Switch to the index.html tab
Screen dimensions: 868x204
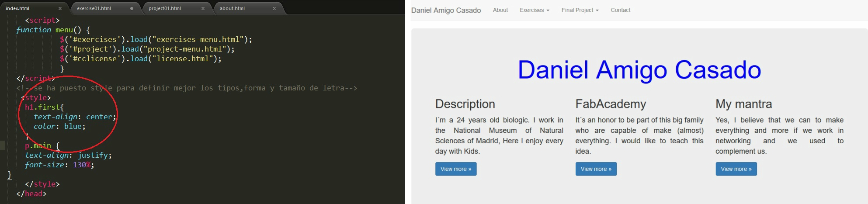point(33,8)
